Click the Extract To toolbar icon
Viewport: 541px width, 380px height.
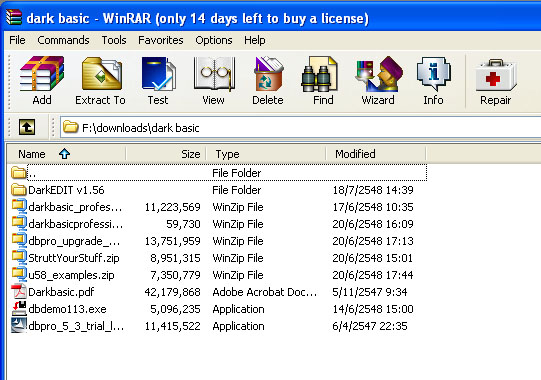tap(101, 74)
